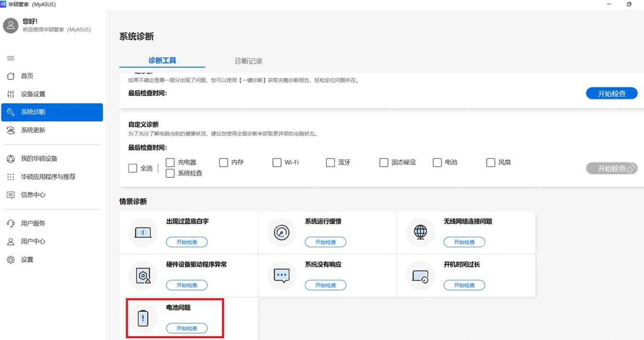Viewport: 644px width, 340px height.
Task: Open 用户中心 in the sidebar
Action: pos(52,242)
